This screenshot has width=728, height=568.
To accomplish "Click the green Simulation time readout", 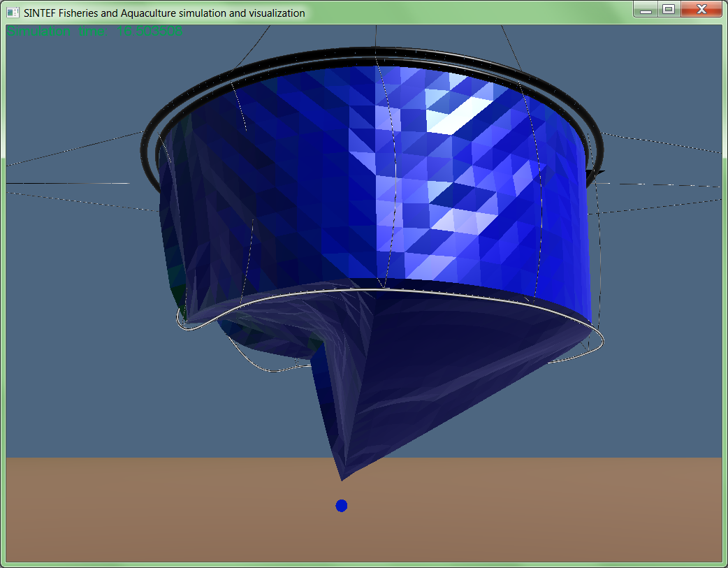I will pyautogui.click(x=94, y=31).
